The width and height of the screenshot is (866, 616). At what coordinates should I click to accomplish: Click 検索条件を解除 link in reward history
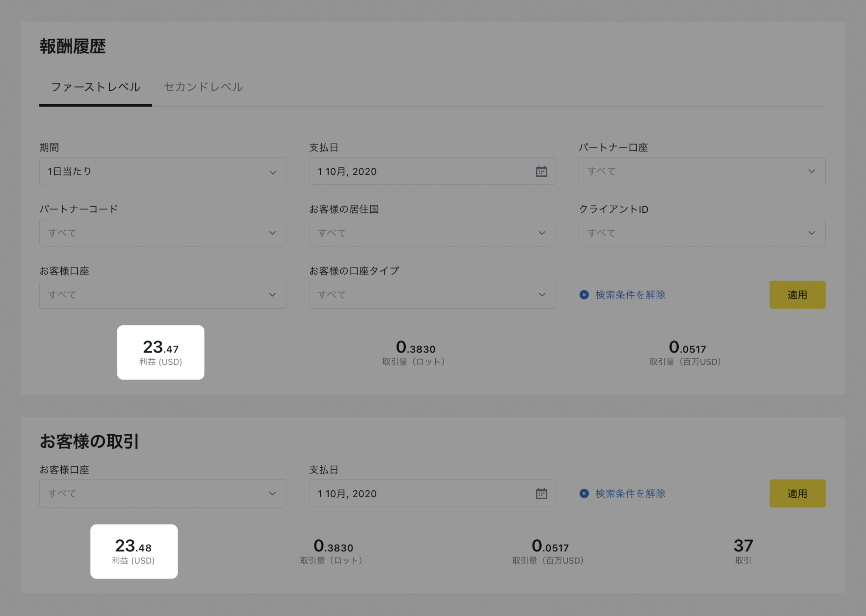click(630, 295)
